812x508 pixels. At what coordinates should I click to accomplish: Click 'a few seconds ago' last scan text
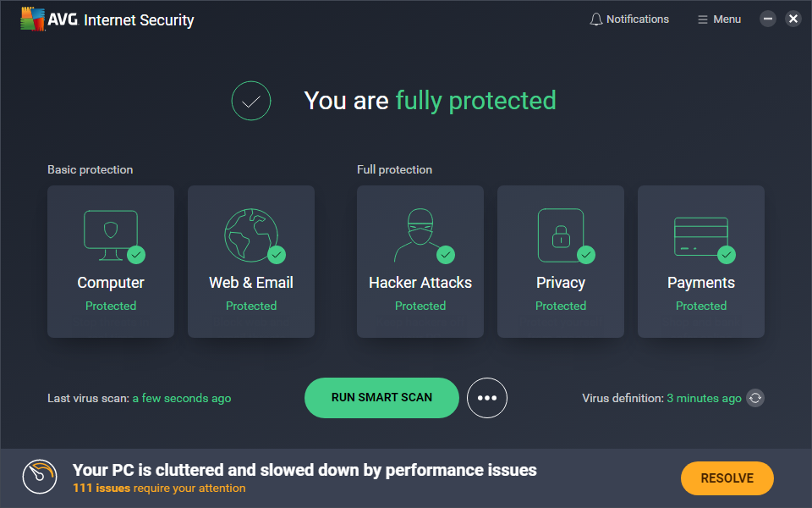182,398
